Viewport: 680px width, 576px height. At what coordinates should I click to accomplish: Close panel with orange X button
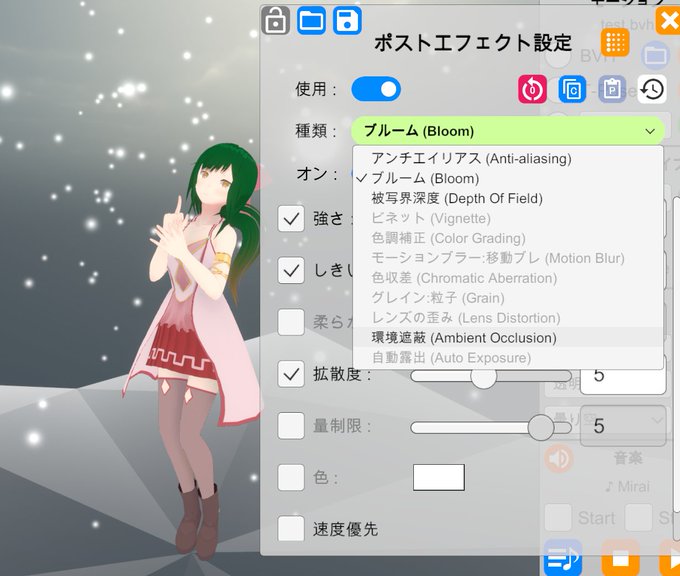pyautogui.click(x=668, y=20)
